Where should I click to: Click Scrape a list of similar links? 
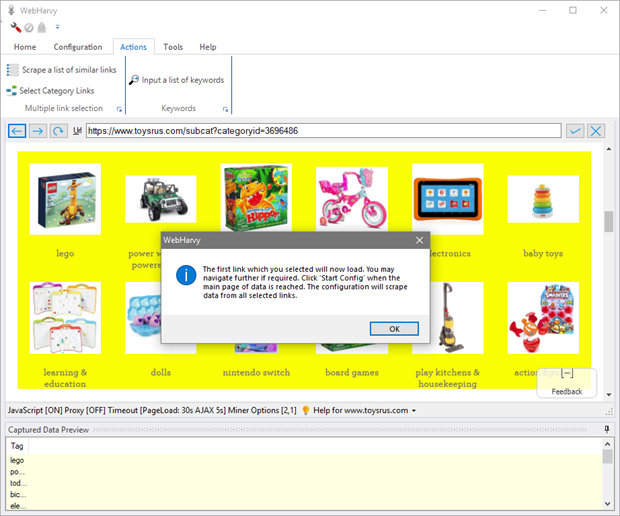61,70
